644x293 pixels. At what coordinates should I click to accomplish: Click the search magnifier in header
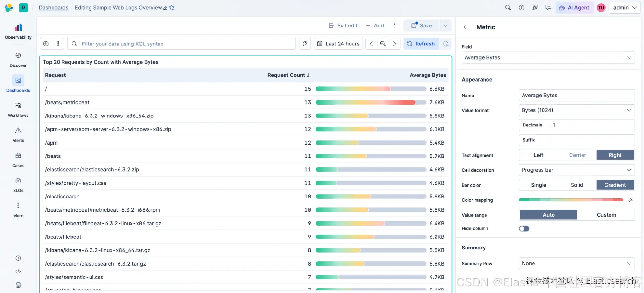508,8
